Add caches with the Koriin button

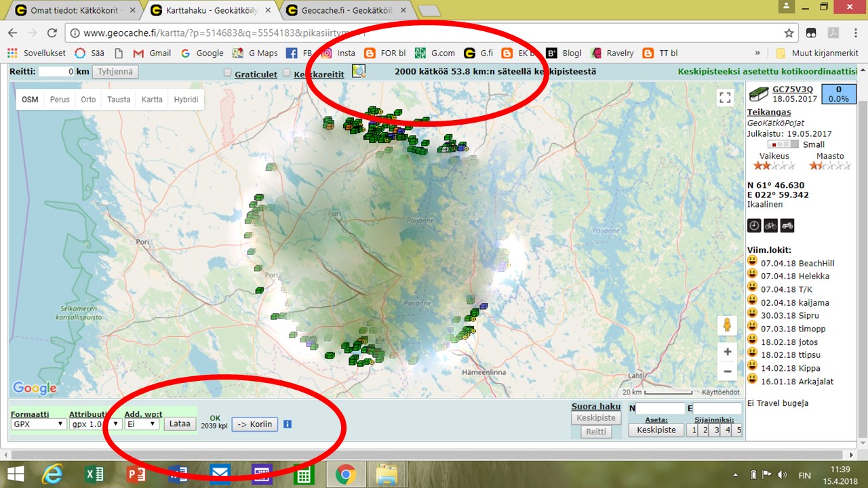[254, 424]
